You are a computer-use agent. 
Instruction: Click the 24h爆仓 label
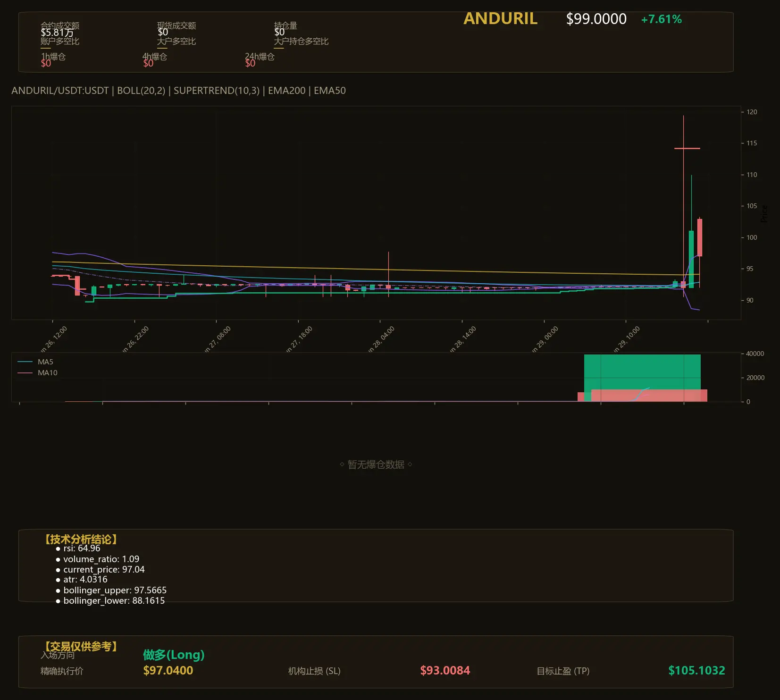260,57
